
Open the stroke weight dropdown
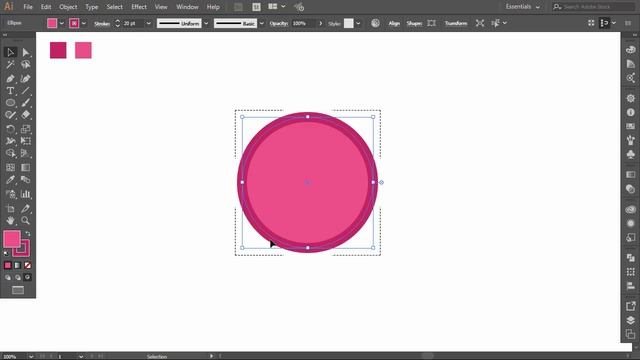(149, 23)
